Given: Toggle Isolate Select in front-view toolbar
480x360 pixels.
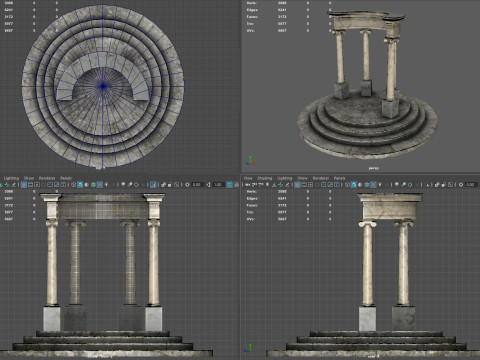Looking at the screenshot, I should (153, 184).
